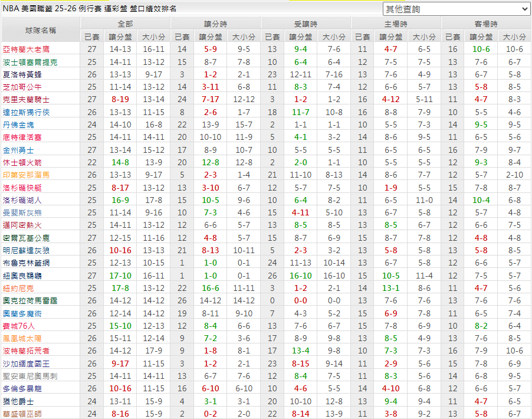Open the 華盛頓巫師 team link
This screenshot has width=532, height=419.
(x=22, y=414)
